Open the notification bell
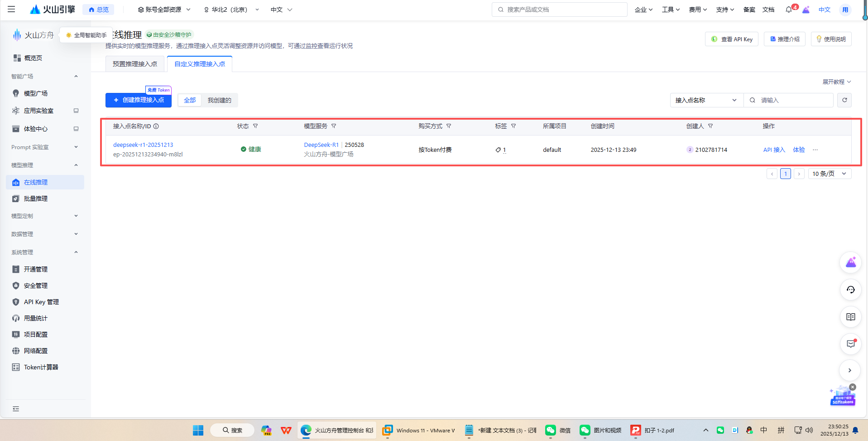The width and height of the screenshot is (868, 441). [x=789, y=10]
